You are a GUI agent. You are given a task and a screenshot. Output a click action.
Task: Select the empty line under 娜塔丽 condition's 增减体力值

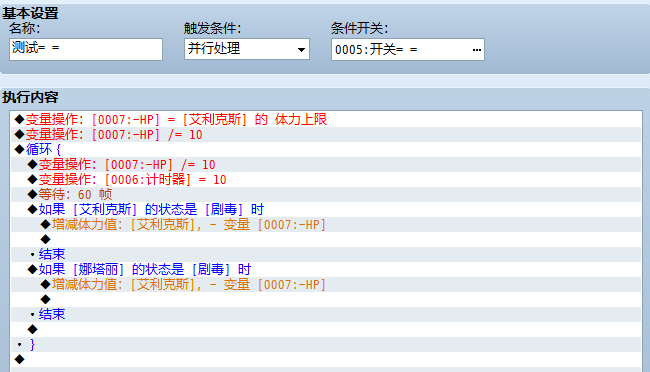tap(325, 299)
